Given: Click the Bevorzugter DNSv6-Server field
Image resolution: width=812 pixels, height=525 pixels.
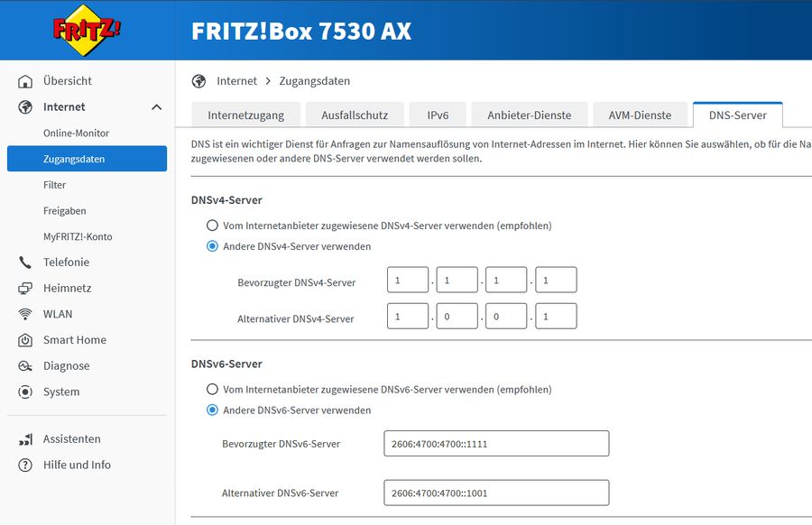Looking at the screenshot, I should click(x=496, y=444).
